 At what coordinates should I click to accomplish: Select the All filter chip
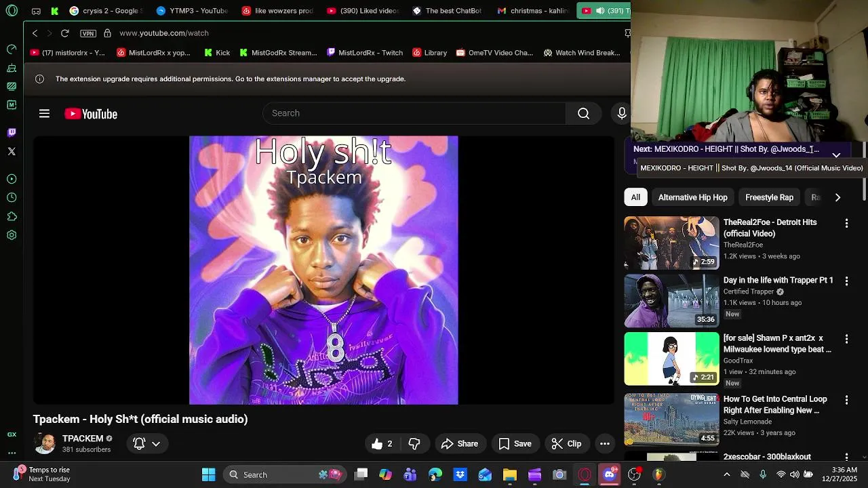click(x=635, y=197)
